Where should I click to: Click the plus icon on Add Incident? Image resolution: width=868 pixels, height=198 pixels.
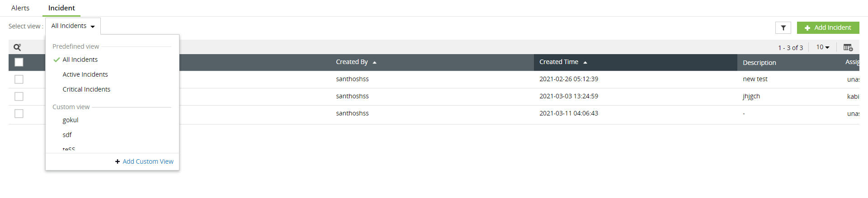pos(807,28)
